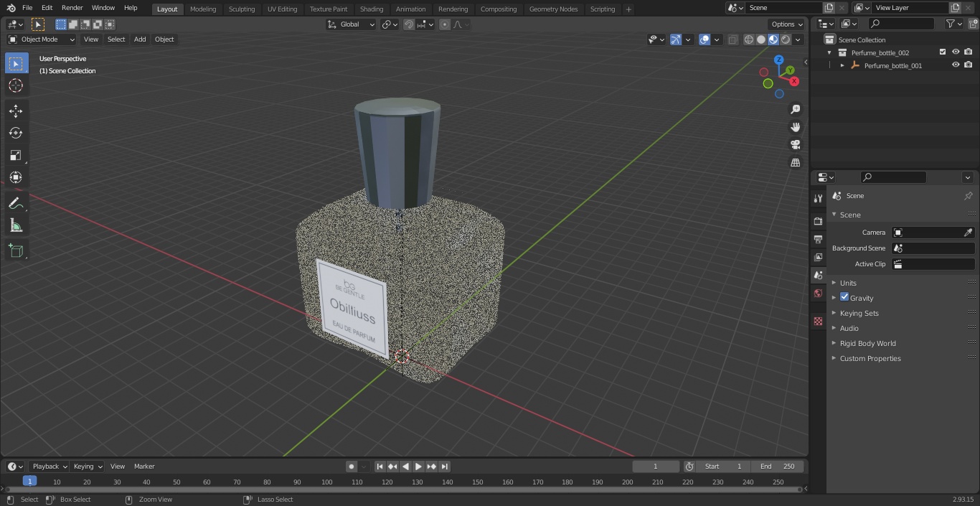Open the viewport Add menu

point(140,39)
